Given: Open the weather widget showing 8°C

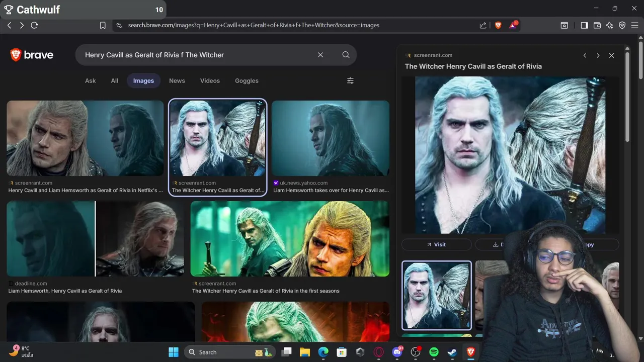Looking at the screenshot, I should click(20, 351).
